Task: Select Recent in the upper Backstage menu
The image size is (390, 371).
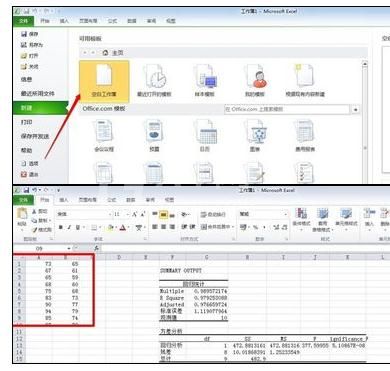Action: coord(38,94)
